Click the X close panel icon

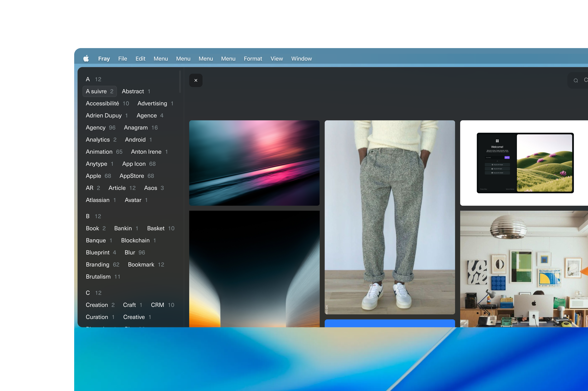(196, 80)
